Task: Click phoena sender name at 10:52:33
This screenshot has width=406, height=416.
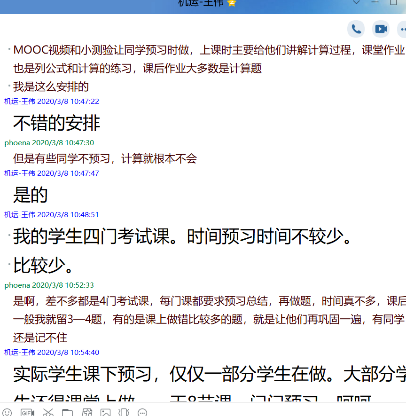Action: 17,285
